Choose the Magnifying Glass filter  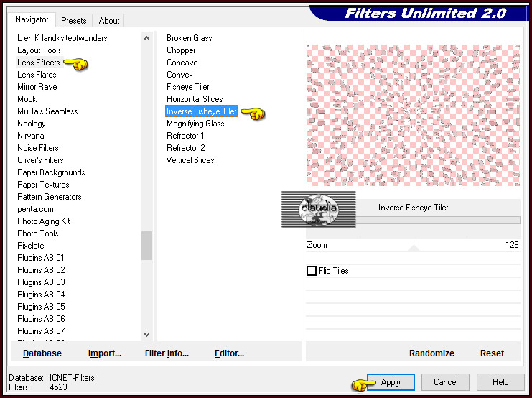195,124
